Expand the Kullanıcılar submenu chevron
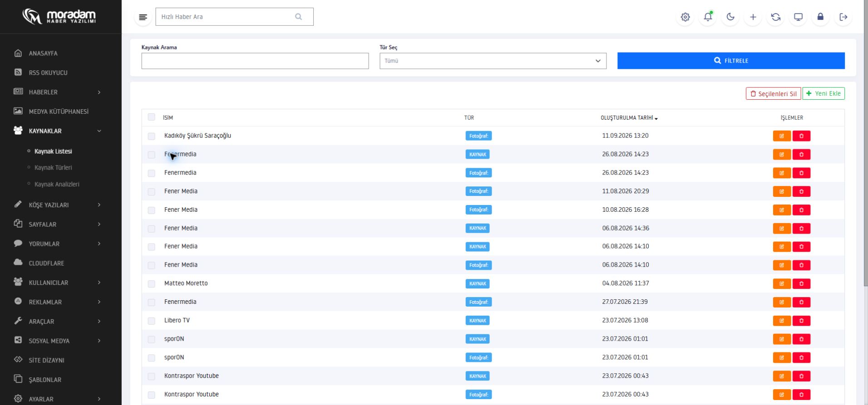This screenshot has height=405, width=868. 99,283
